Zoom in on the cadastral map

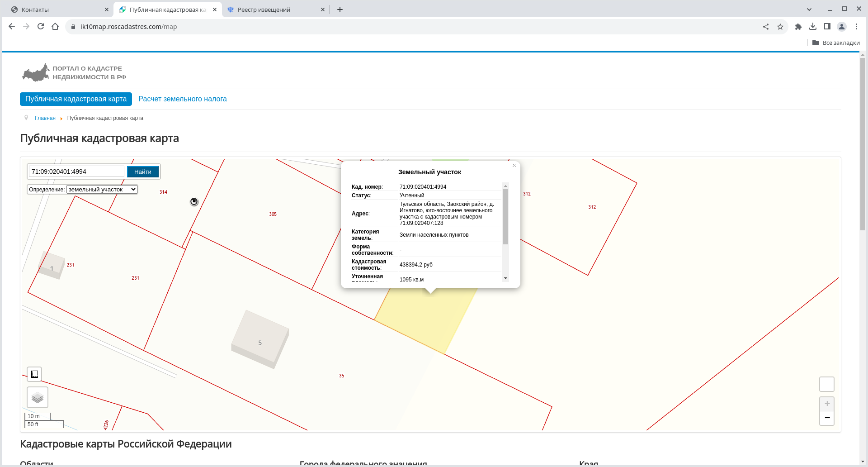point(827,404)
